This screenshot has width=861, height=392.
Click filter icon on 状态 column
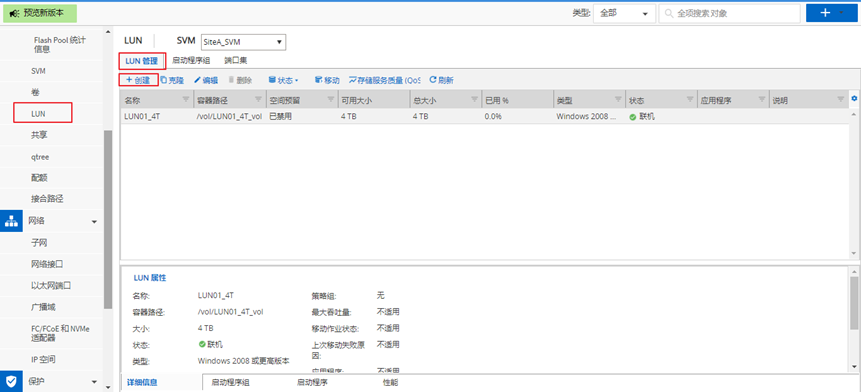690,99
